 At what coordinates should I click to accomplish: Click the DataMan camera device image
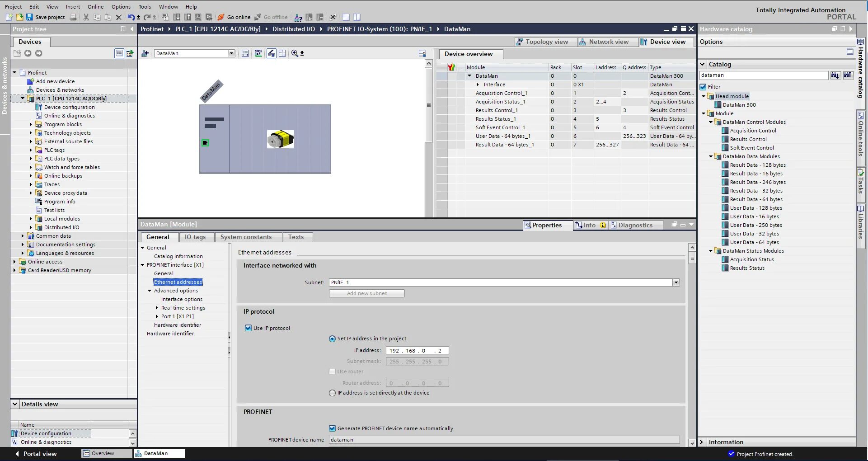coord(280,139)
